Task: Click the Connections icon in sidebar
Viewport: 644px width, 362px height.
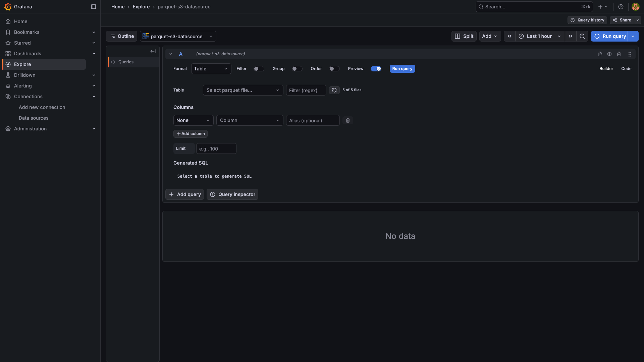Action: [8, 97]
